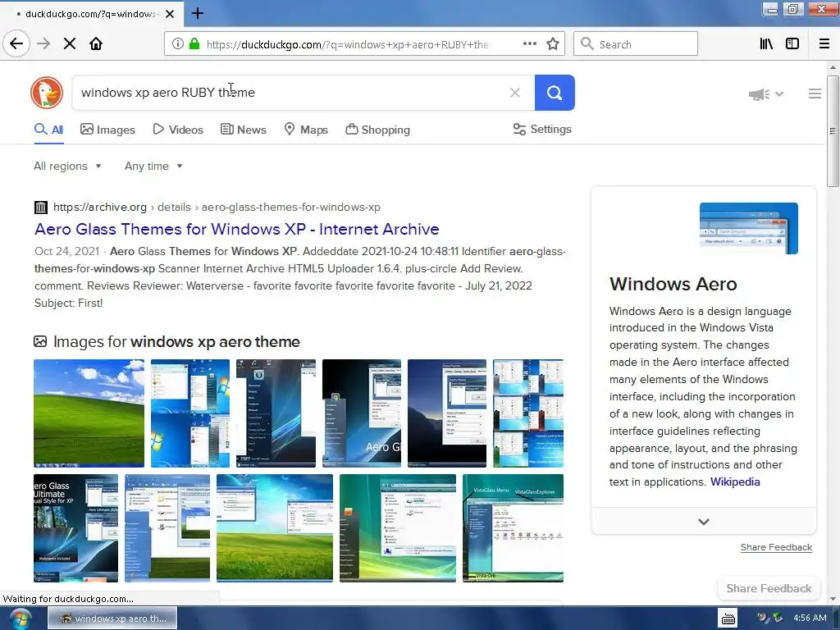Open a new tab with plus button
This screenshot has width=840, height=630.
click(x=198, y=13)
